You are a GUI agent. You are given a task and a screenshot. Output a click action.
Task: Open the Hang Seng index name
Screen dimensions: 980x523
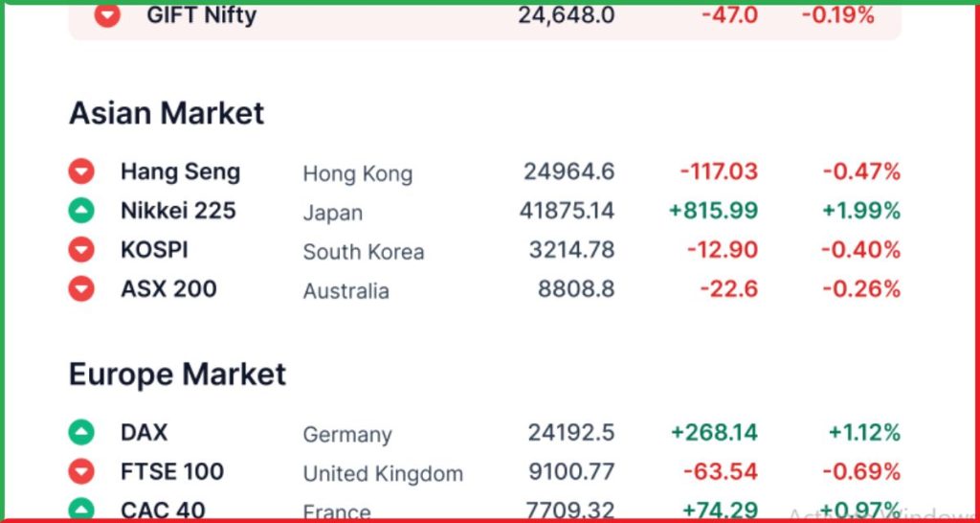tap(181, 172)
